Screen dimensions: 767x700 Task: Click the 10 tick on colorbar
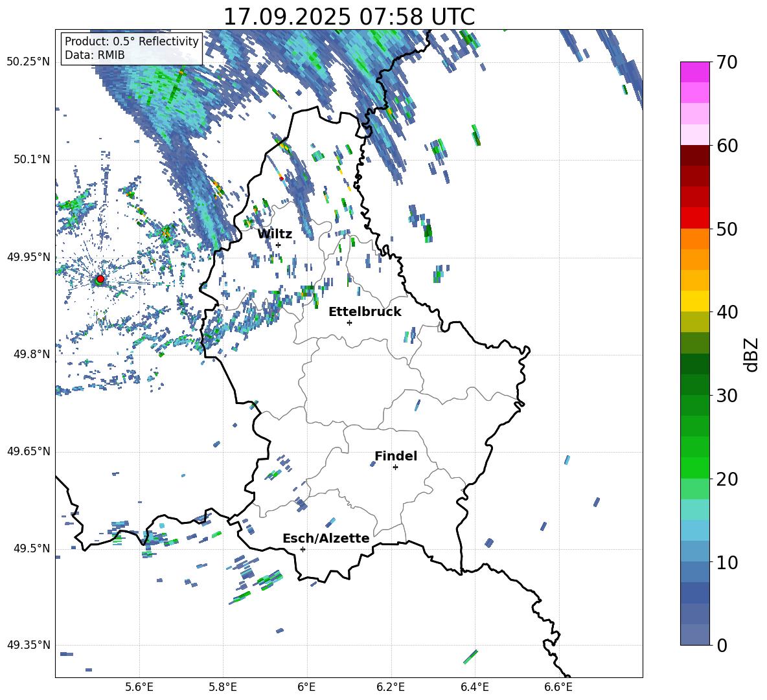(x=727, y=562)
